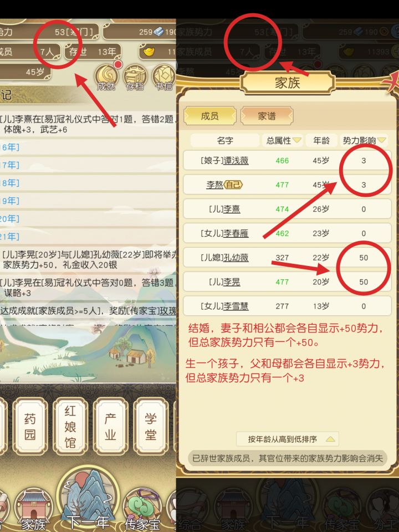The height and width of the screenshot is (532, 399).
Task: Open the 红娘馆 building button
Action: coord(70,427)
